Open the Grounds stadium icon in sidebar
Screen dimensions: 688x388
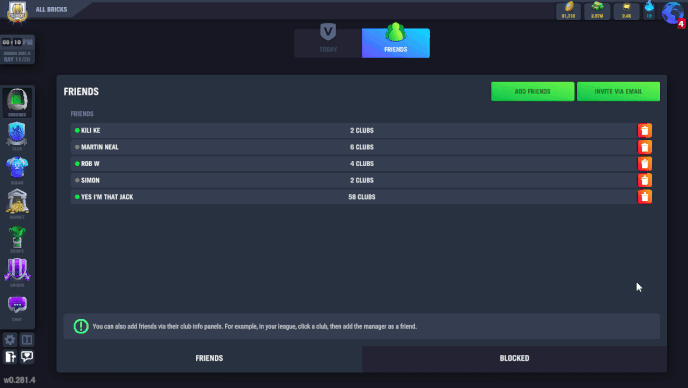click(x=17, y=102)
